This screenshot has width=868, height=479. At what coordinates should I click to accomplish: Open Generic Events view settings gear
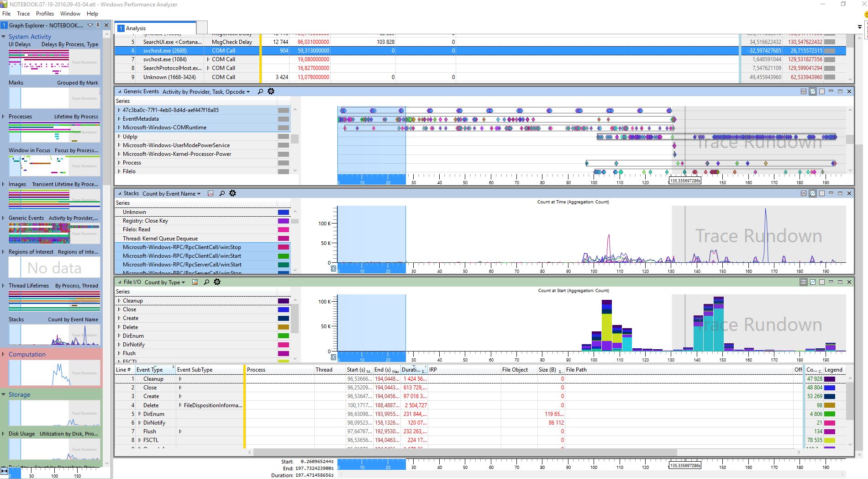pos(271,91)
